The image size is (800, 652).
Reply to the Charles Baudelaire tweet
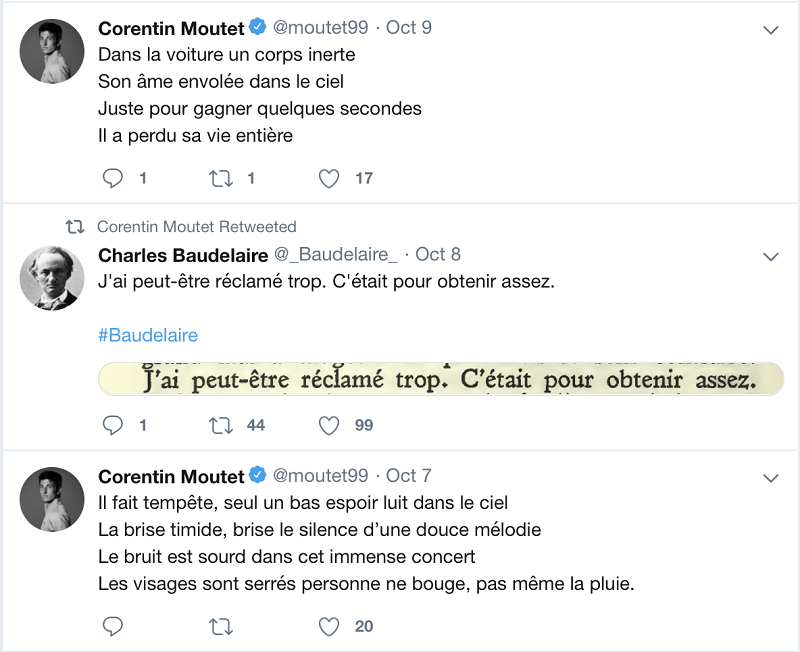[113, 425]
